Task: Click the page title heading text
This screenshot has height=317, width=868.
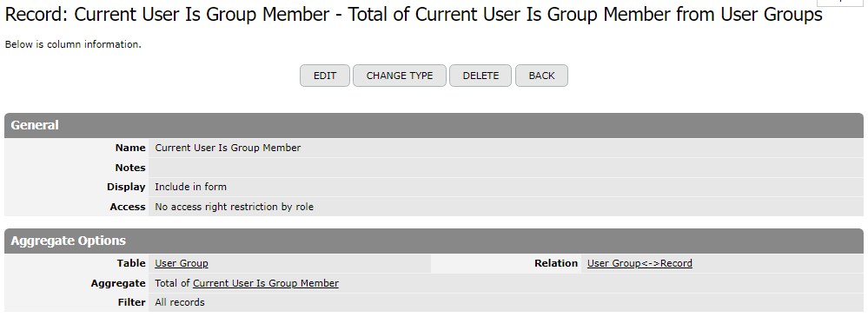Action: (x=414, y=15)
